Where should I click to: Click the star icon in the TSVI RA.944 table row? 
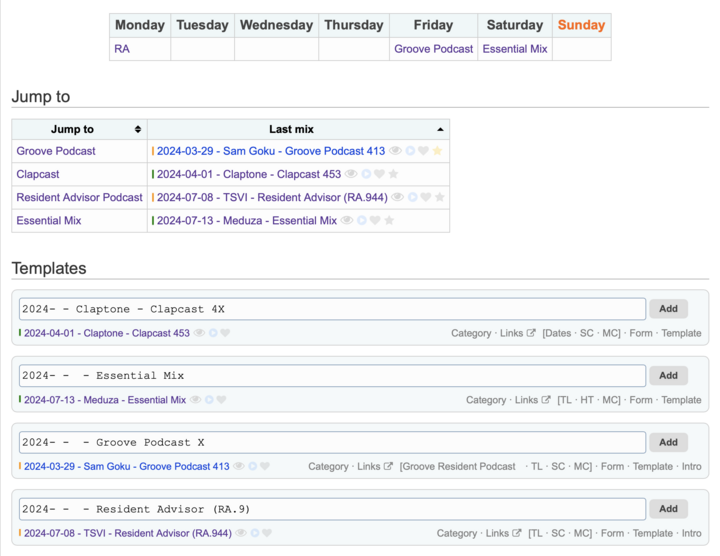tap(440, 197)
